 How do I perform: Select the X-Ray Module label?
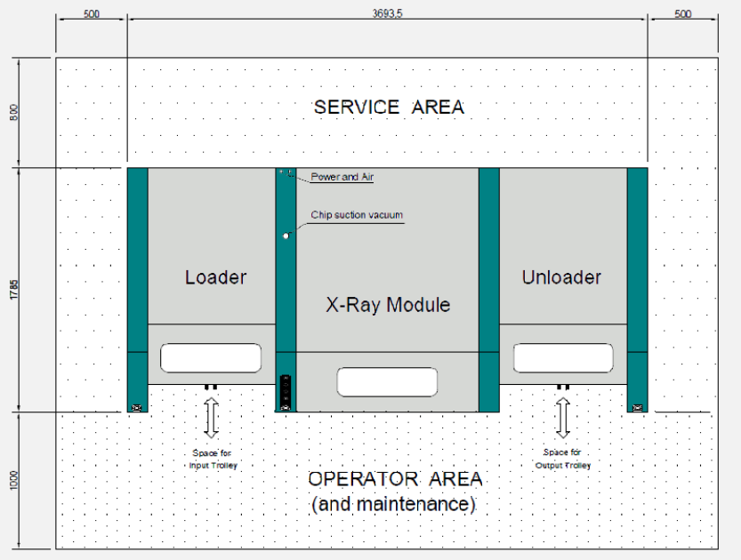click(x=388, y=305)
